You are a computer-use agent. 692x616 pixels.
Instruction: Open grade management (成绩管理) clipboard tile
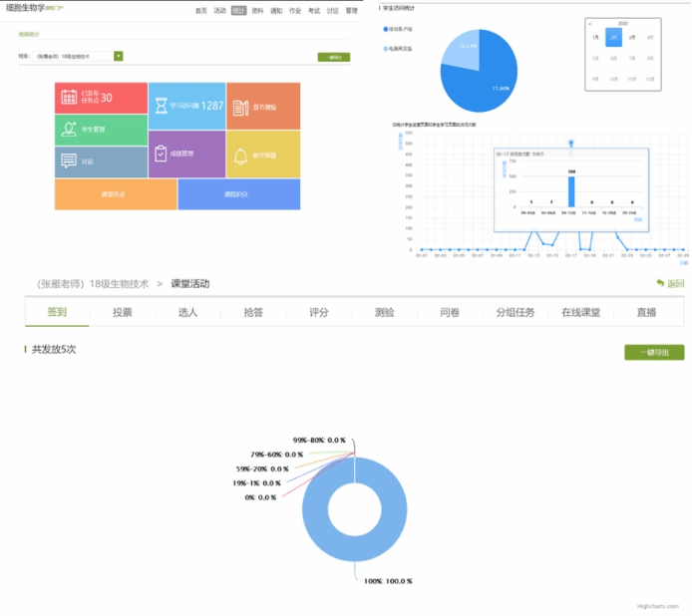(x=187, y=154)
